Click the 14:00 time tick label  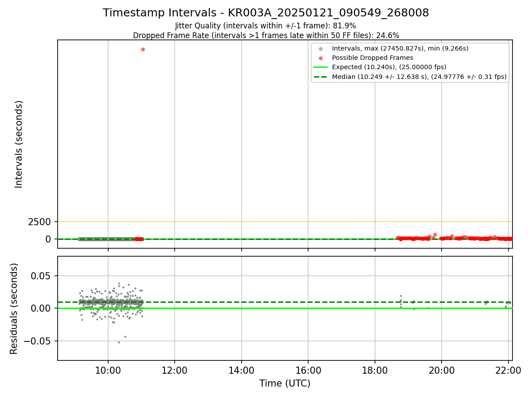242,371
